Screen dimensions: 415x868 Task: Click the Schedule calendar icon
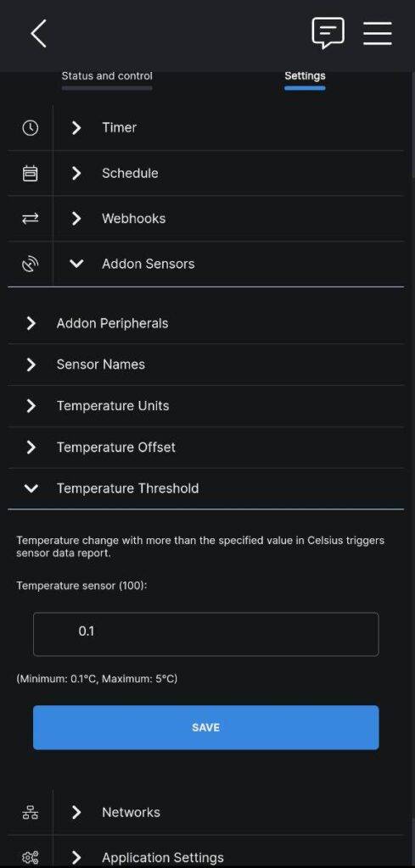click(30, 173)
